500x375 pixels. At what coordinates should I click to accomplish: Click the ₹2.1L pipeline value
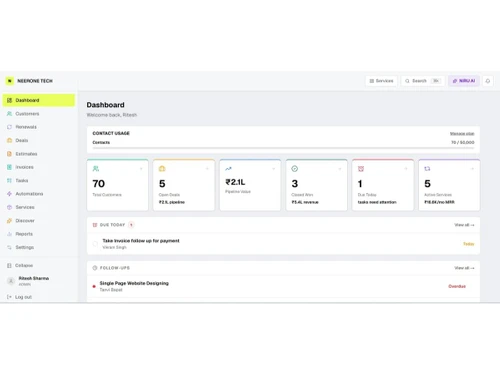click(235, 182)
